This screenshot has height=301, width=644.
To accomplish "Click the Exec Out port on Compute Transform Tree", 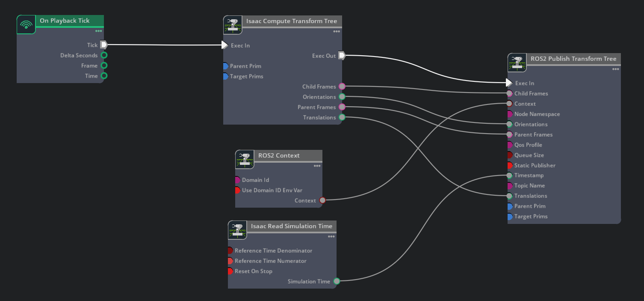I will point(341,55).
